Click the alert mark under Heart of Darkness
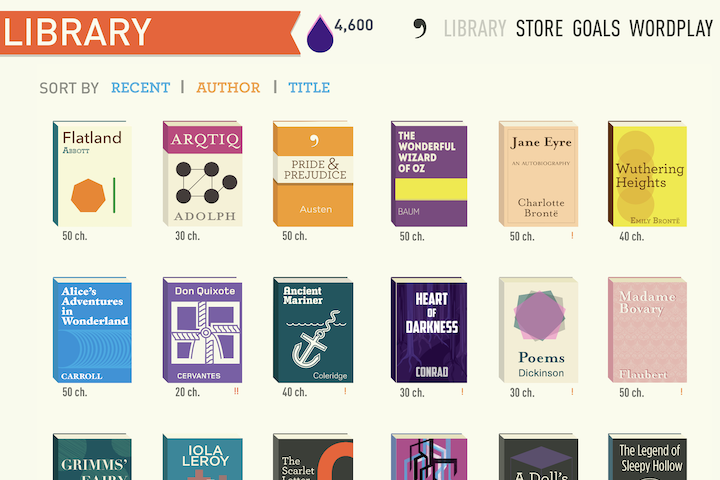The image size is (720, 480). [462, 392]
